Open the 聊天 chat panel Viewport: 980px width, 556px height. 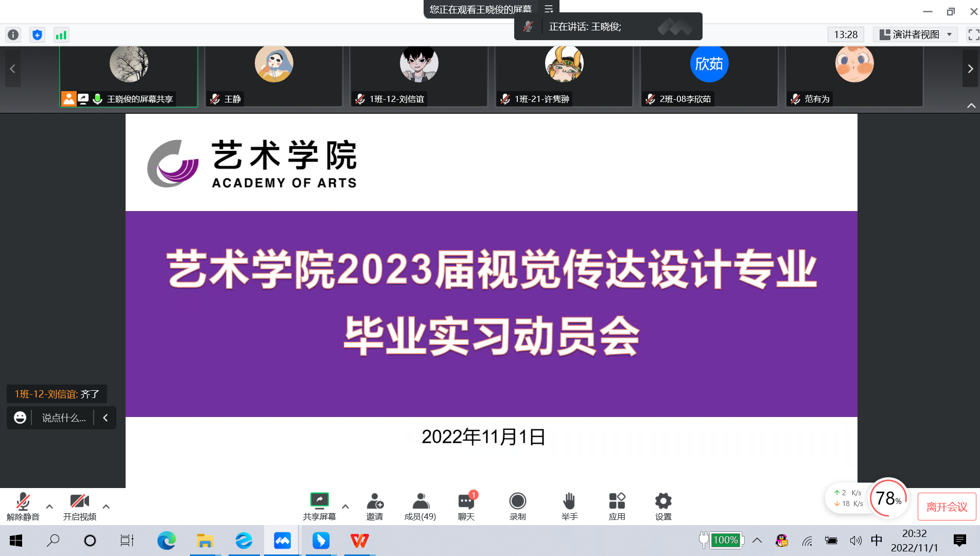click(x=466, y=507)
